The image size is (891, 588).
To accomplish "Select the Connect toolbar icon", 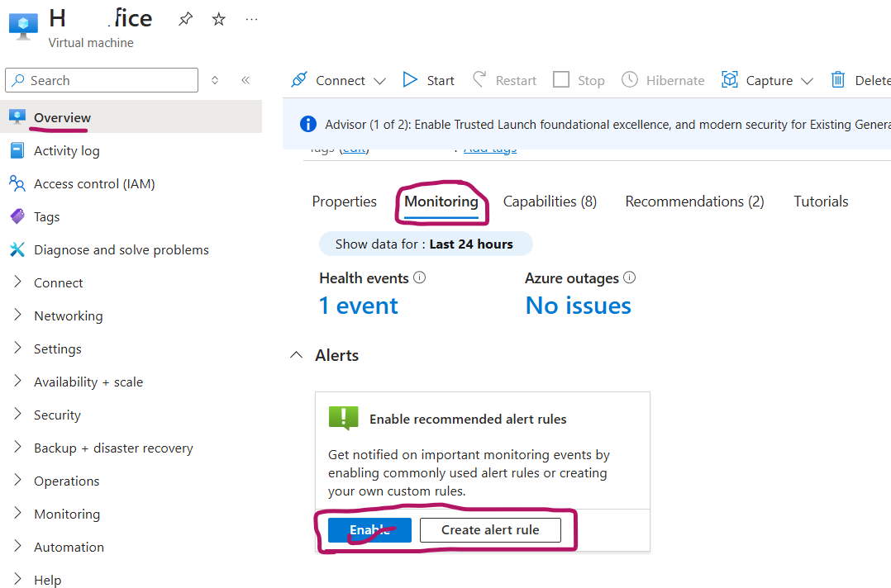I will tap(298, 79).
